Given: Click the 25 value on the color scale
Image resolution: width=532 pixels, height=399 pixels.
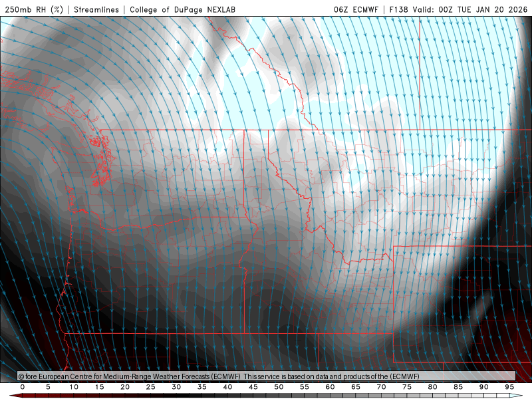Looking at the screenshot, I should (x=151, y=387).
